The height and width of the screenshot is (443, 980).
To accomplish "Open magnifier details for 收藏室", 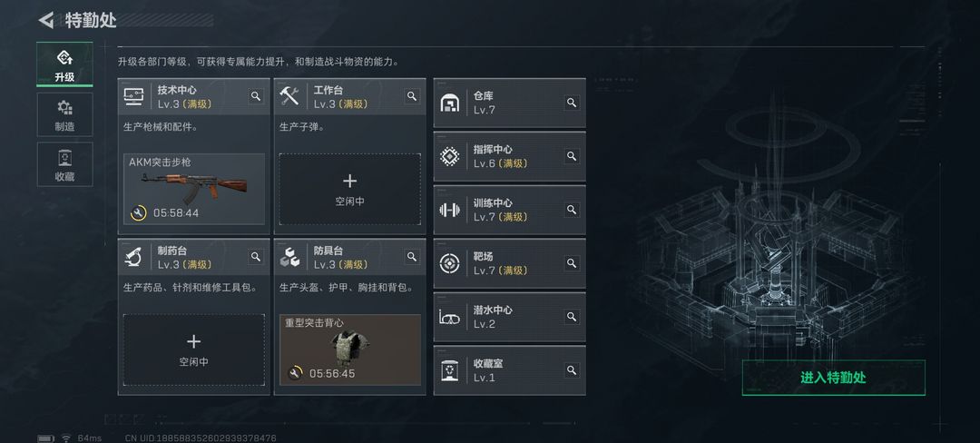I will coord(572,370).
